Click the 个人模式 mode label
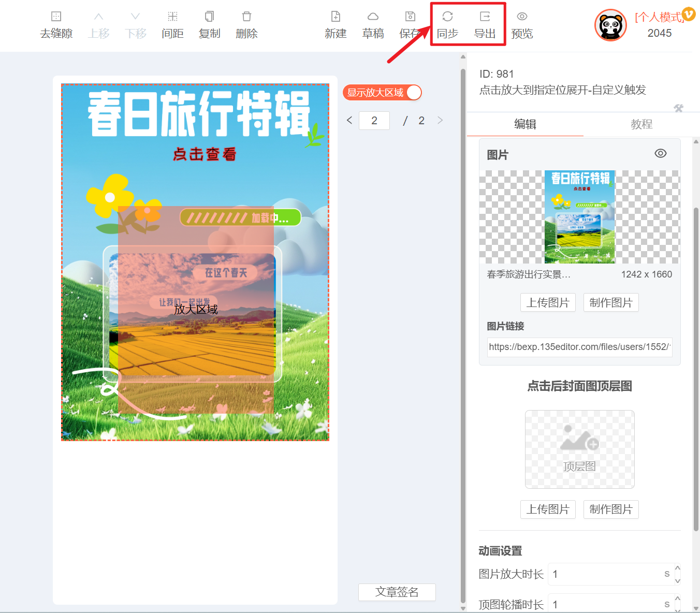This screenshot has height=613, width=700. (659, 17)
